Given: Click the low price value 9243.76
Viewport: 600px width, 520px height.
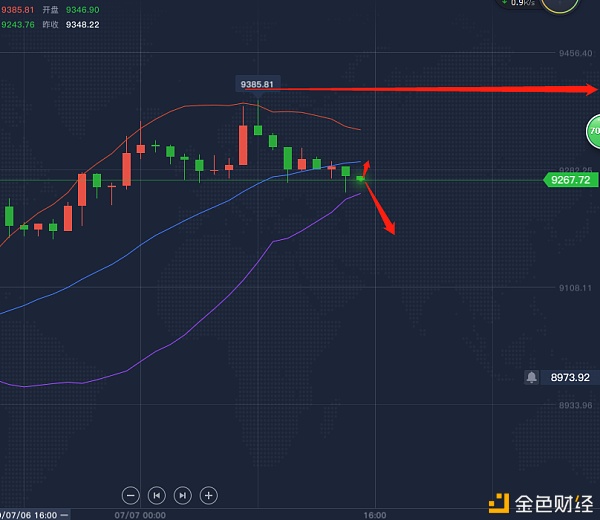Looking at the screenshot, I should pyautogui.click(x=18, y=25).
